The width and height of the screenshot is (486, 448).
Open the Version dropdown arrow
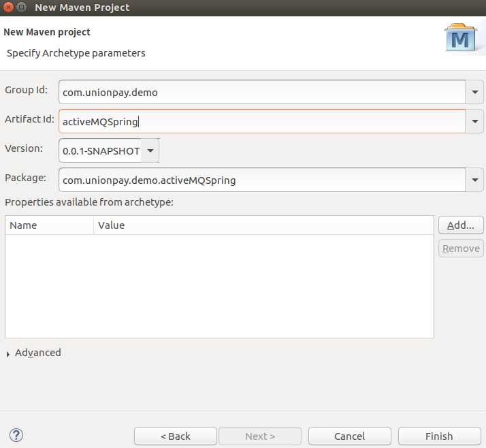[x=150, y=150]
